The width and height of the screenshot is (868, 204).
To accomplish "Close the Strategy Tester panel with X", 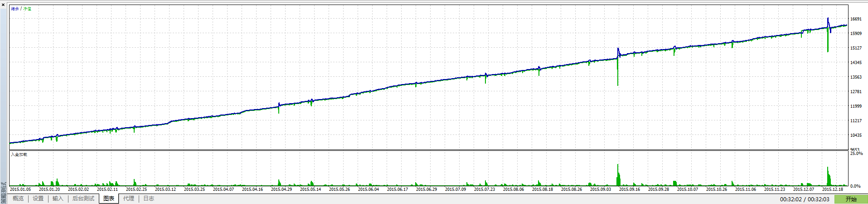I will pos(3,5).
